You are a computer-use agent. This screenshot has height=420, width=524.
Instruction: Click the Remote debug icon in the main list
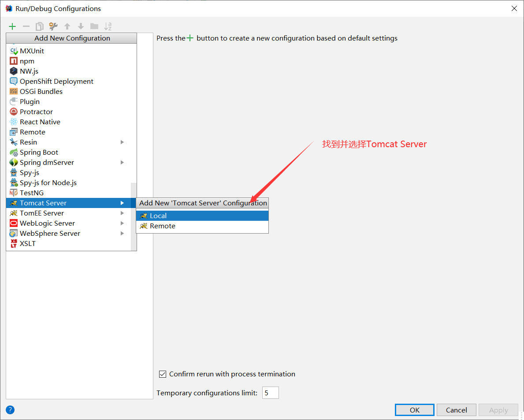[14, 132]
